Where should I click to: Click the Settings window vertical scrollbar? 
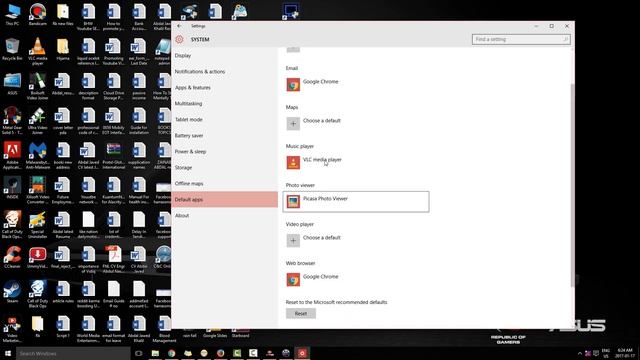[572, 186]
